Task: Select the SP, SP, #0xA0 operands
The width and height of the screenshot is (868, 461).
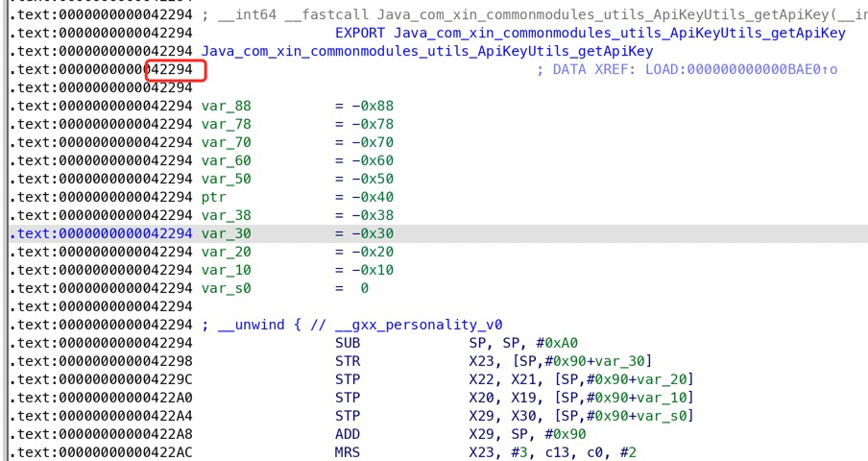Action: [x=523, y=343]
